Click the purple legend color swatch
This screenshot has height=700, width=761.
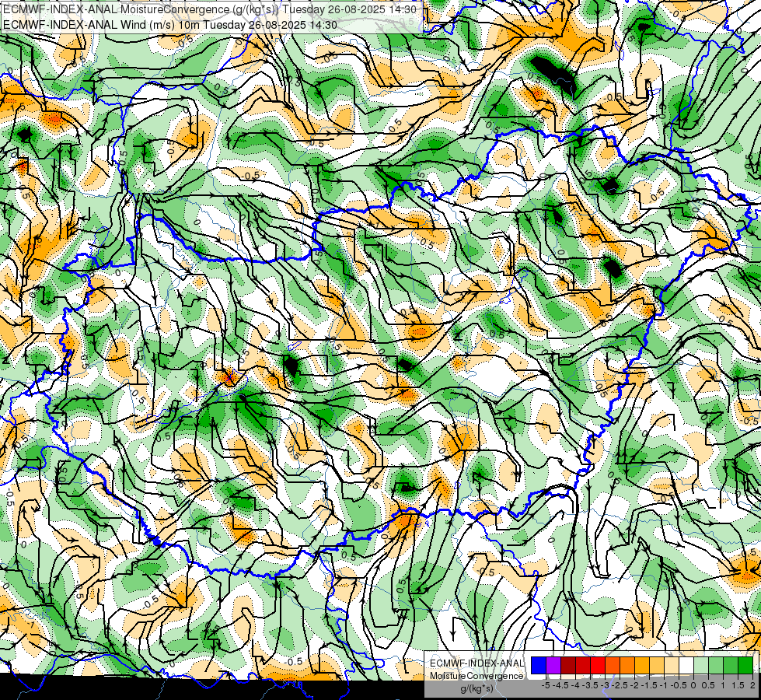click(x=553, y=665)
